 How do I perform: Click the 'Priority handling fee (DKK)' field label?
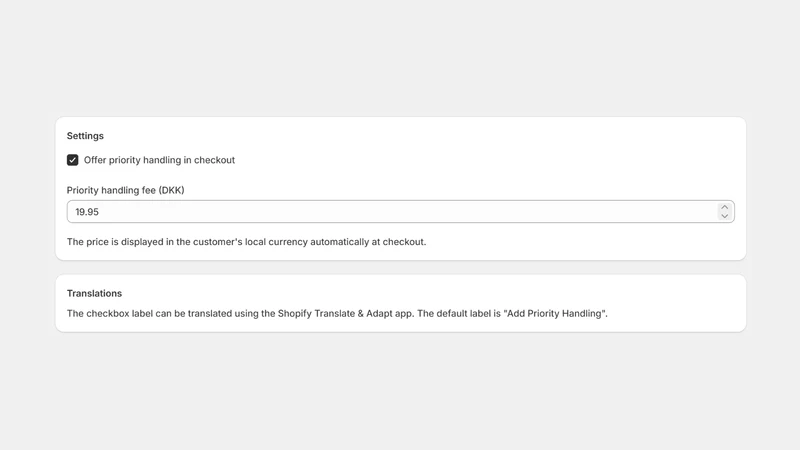click(126, 190)
